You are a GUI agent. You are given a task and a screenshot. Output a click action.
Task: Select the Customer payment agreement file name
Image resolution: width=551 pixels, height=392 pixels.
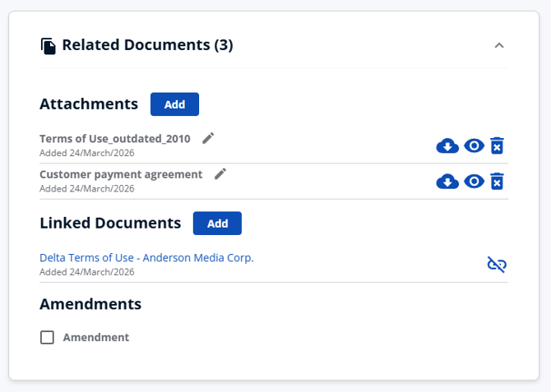click(121, 174)
